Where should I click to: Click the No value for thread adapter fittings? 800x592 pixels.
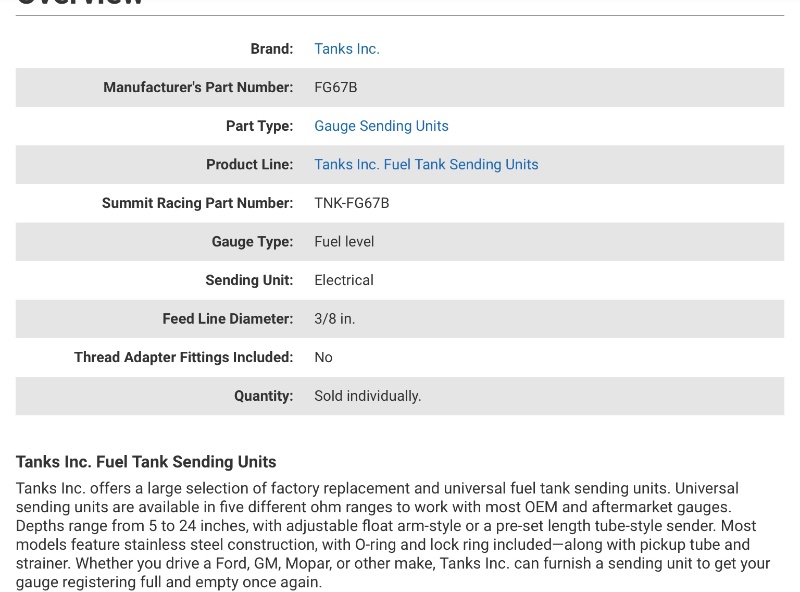pos(323,357)
